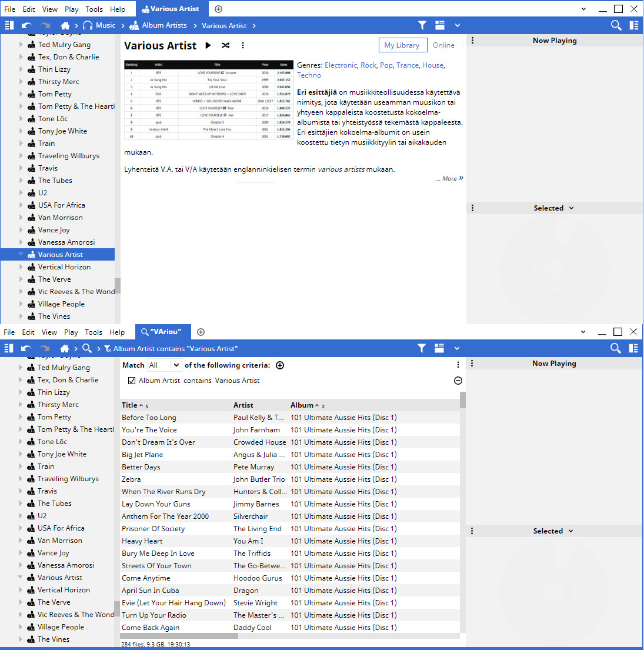This screenshot has width=644, height=650.
Task: Click the magnifier icon in the search breadcrumb
Action: point(86,348)
